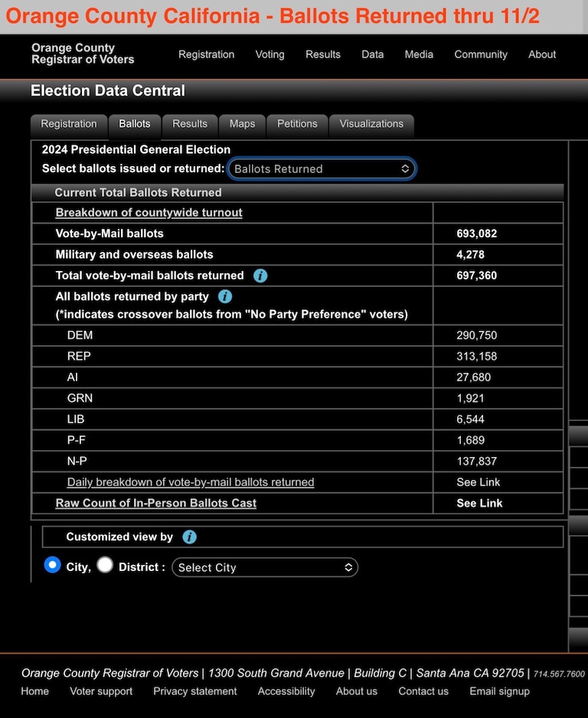Open Daily breakdown of vote-by-mail ballots returned
Screen dimensions: 588x718
point(191,482)
